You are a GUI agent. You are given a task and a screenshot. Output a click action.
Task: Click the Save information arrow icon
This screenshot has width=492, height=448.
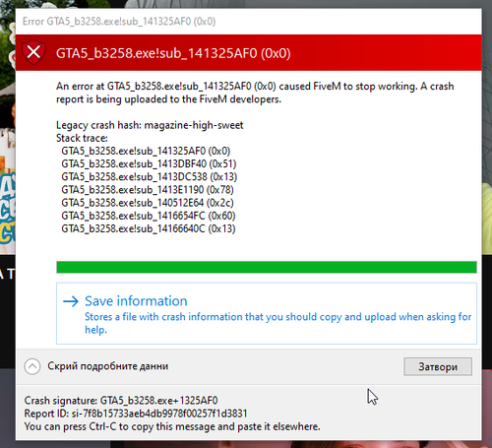coord(71,301)
